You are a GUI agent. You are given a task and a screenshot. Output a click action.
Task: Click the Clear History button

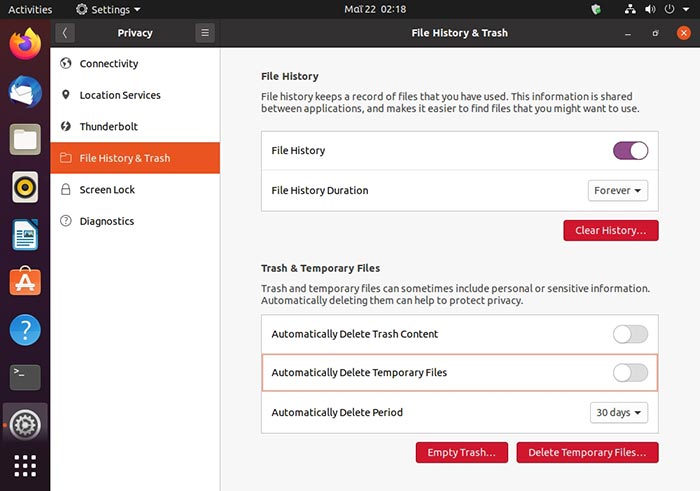(x=611, y=230)
